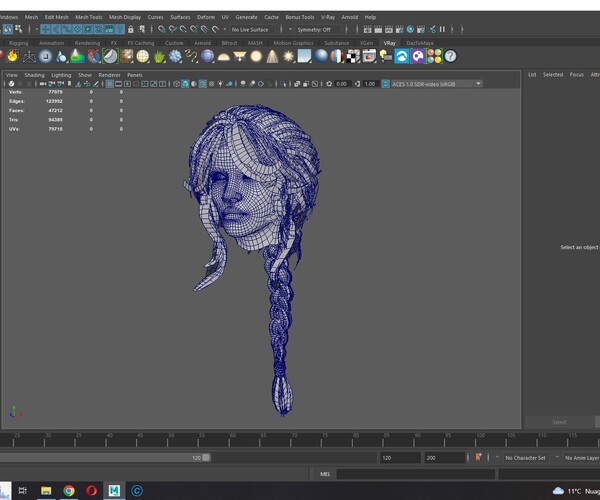Click the green terrain cone shelf icon
This screenshot has width=600, height=500.
point(78,57)
